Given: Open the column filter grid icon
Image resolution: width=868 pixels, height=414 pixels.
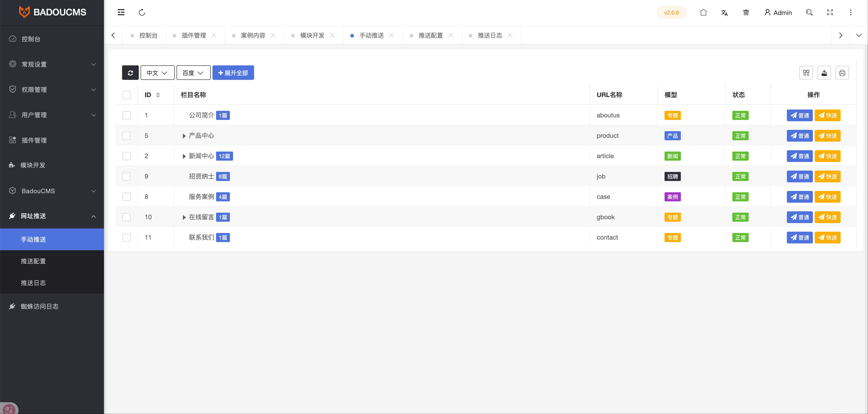Looking at the screenshot, I should pyautogui.click(x=806, y=73).
